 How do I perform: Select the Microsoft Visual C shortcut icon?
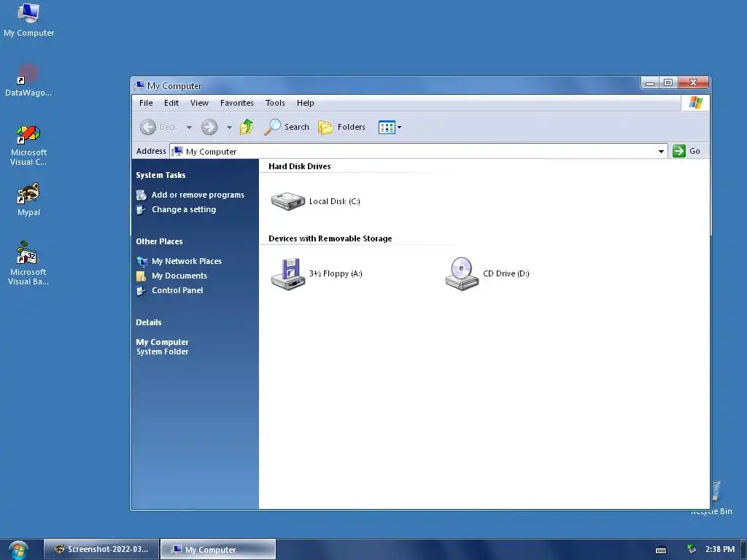coord(28,145)
